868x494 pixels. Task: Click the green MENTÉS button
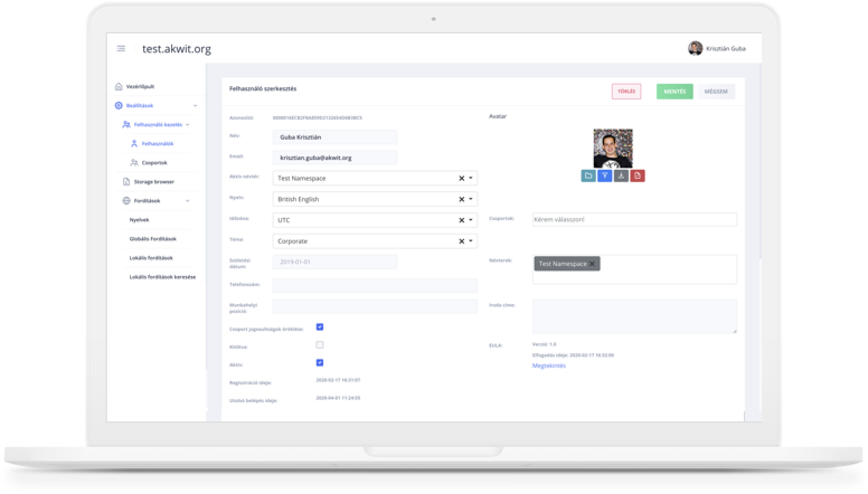point(674,92)
